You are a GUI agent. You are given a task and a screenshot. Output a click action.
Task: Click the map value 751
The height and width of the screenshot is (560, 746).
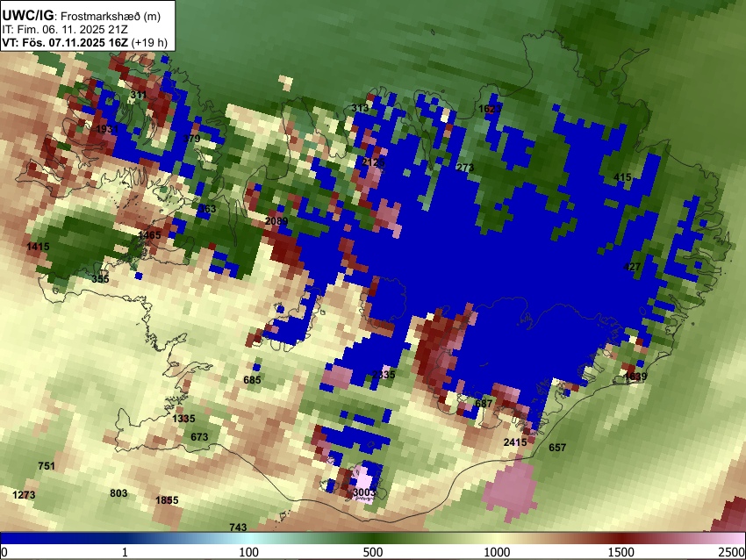47,466
